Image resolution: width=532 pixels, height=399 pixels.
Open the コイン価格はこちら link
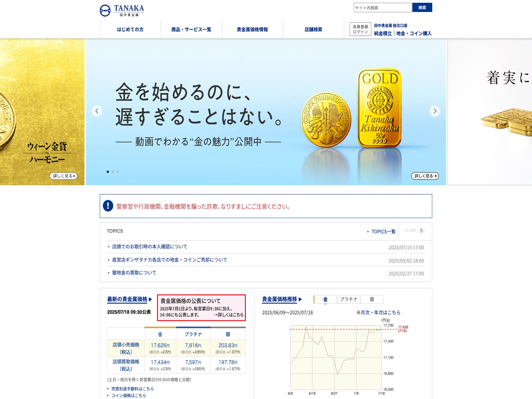pos(129,396)
